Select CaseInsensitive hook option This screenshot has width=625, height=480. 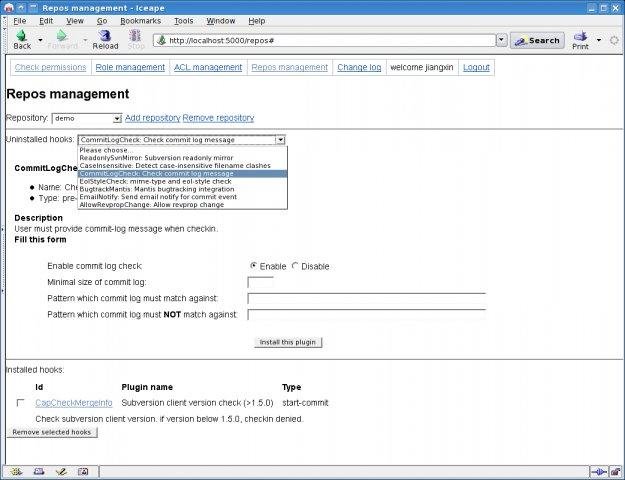point(183,165)
